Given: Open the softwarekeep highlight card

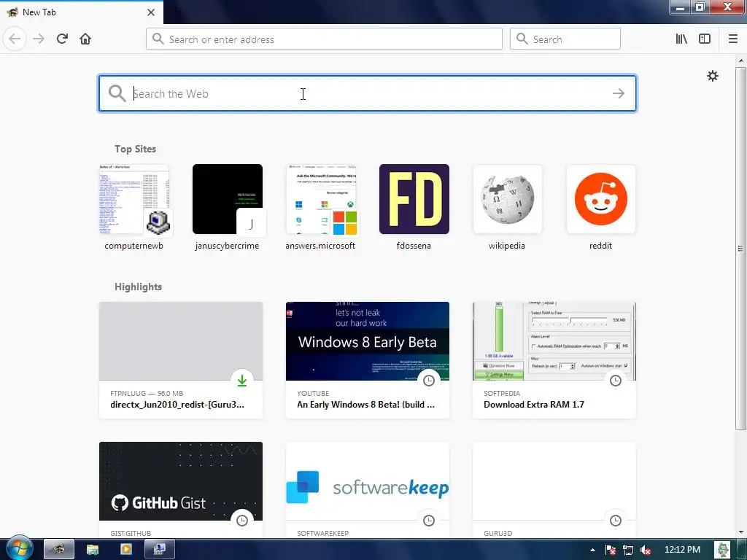Looking at the screenshot, I should pos(368,491).
